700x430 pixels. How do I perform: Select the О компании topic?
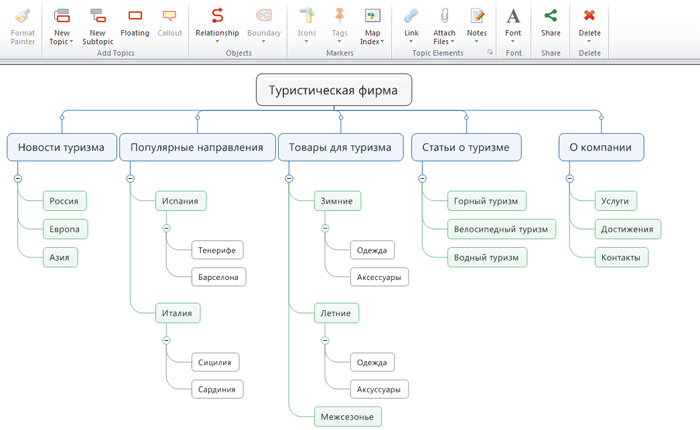coord(601,147)
